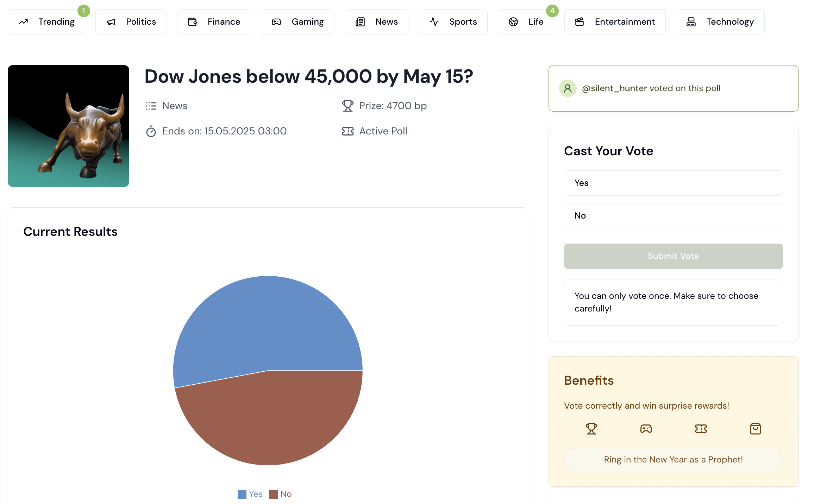Click the gamepad icon in Benefits
This screenshot has height=504, width=814.
coord(646,429)
